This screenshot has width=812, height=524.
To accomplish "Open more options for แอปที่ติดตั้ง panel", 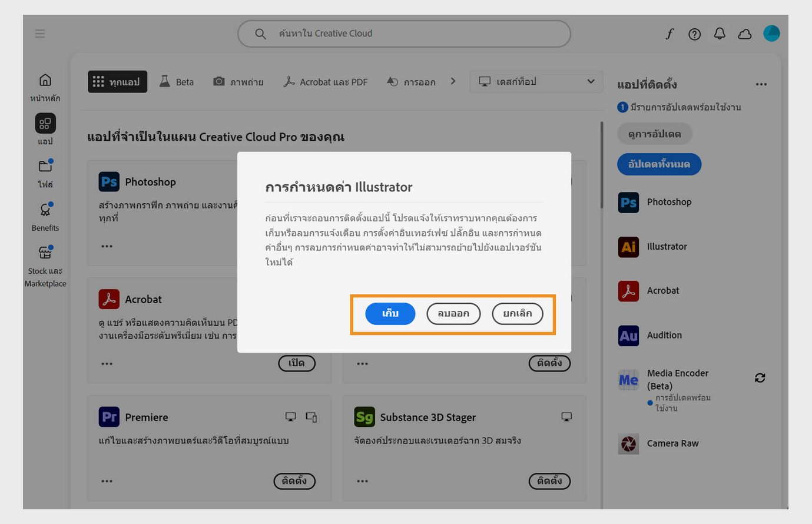I will pyautogui.click(x=761, y=84).
